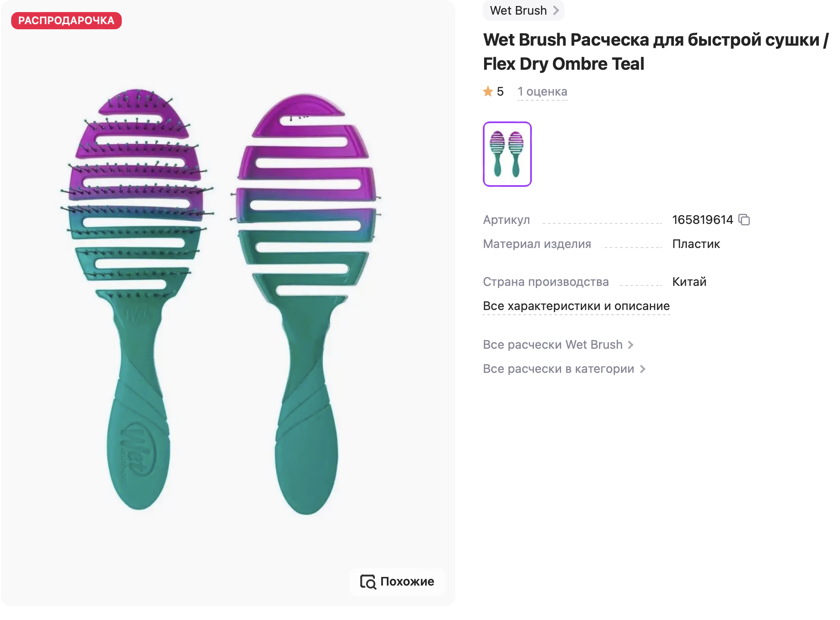Click the orange star rating icon
The height and width of the screenshot is (620, 840).
(488, 91)
